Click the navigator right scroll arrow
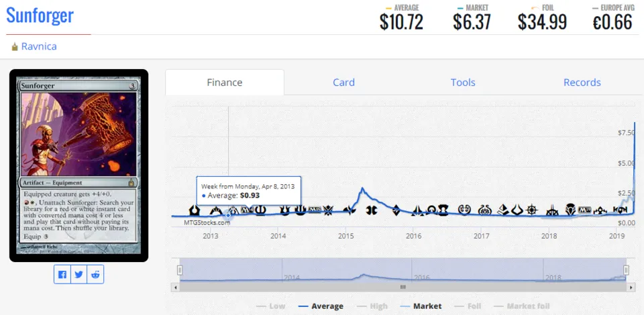This screenshot has height=315, width=644. coord(631,288)
